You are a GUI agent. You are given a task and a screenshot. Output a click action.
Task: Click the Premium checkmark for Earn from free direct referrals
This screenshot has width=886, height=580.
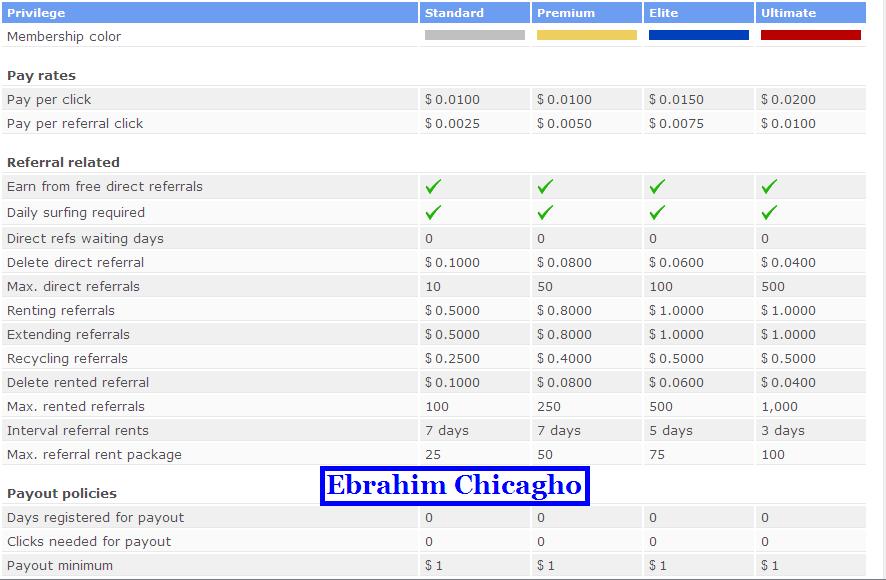[545, 187]
